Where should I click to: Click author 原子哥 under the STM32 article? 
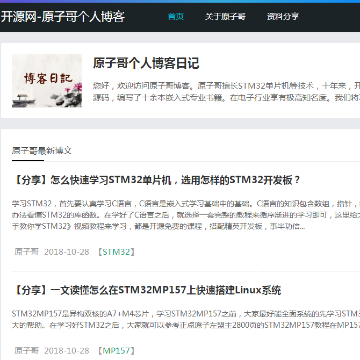coord(27,252)
